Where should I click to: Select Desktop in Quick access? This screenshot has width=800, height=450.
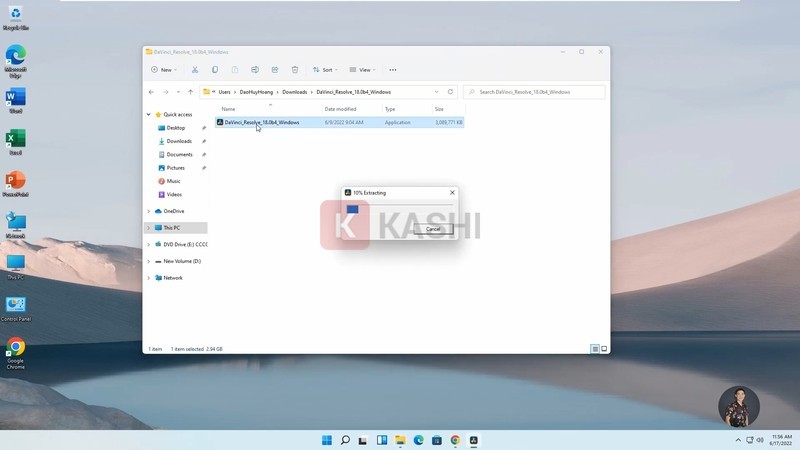[176, 128]
